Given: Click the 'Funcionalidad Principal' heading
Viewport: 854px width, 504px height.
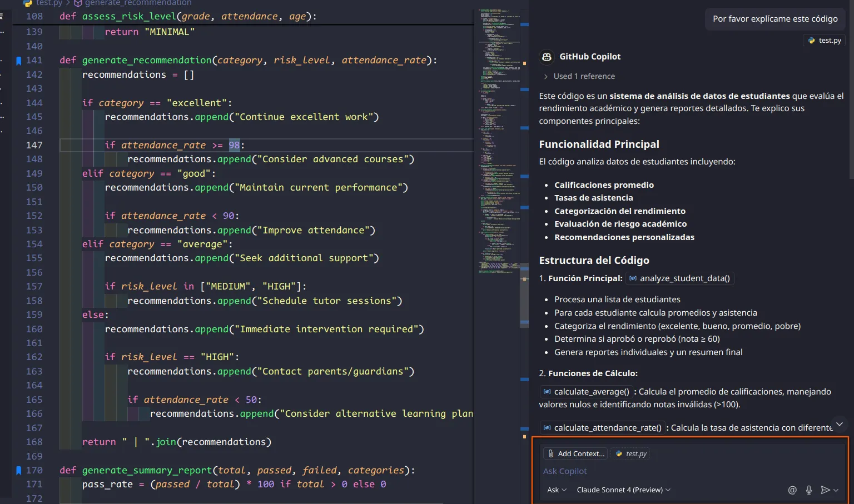Looking at the screenshot, I should 599,144.
